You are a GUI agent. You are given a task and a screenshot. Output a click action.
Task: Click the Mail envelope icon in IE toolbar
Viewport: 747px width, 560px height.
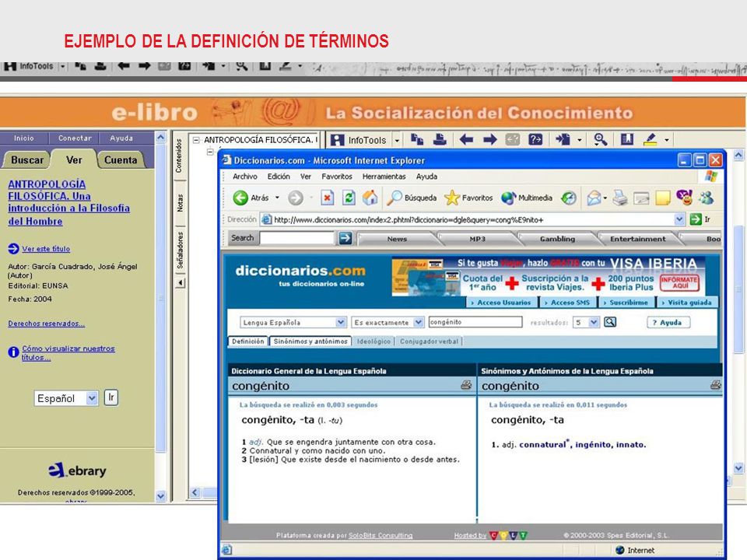coord(594,198)
